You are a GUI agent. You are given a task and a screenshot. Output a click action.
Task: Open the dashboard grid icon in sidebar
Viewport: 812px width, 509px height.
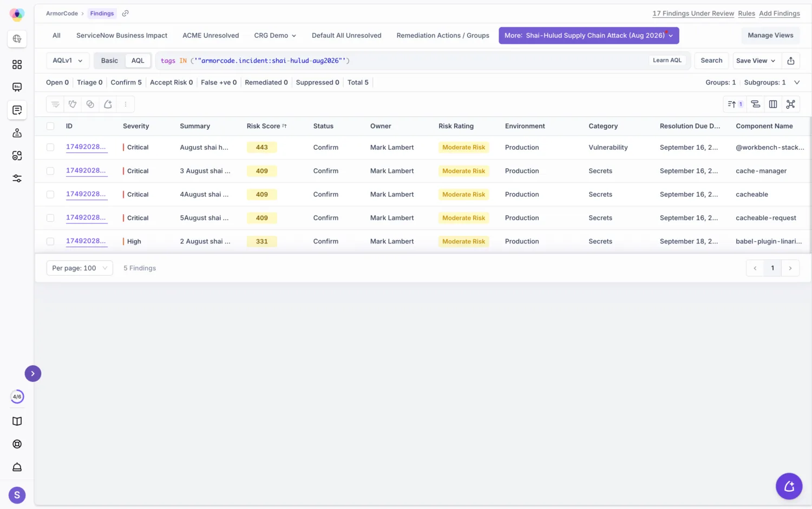pyautogui.click(x=17, y=64)
